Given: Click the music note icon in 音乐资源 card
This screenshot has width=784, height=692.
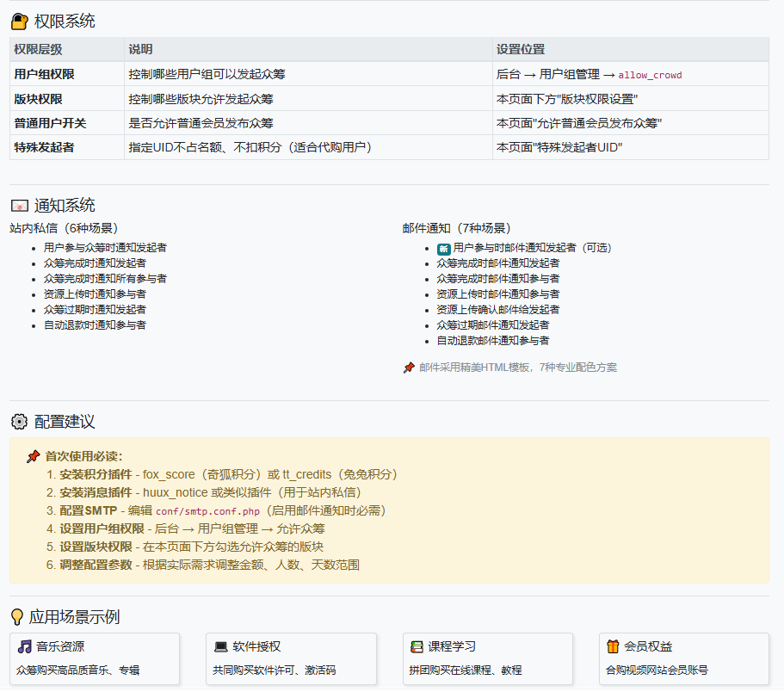Looking at the screenshot, I should coord(25,646).
